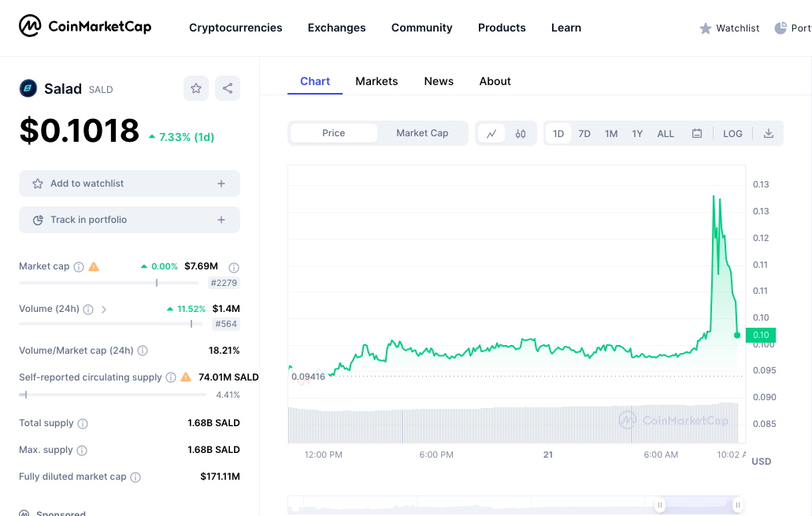Click the Watchlist star in the header
The width and height of the screenshot is (812, 516).
coord(705,28)
